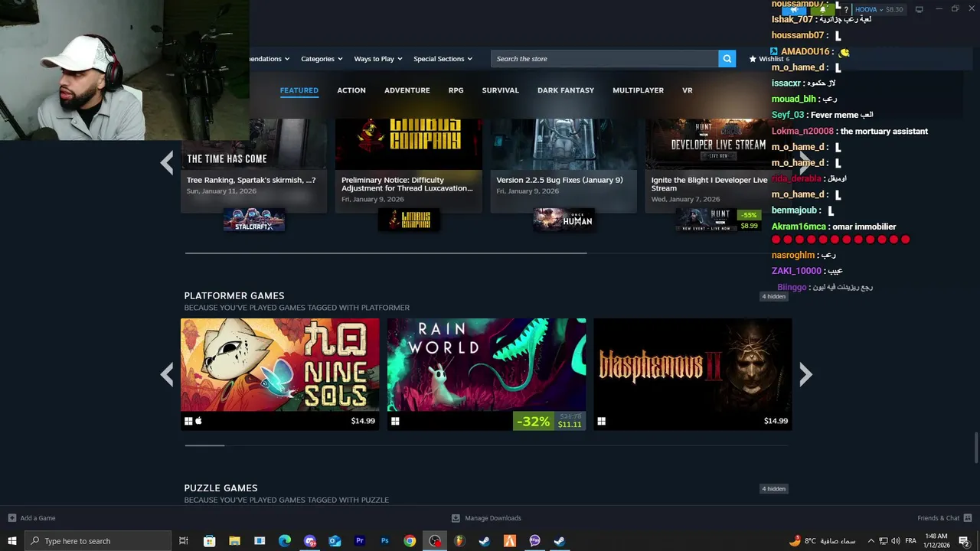Go to previous Platformer games with left arrow
Image resolution: width=980 pixels, height=551 pixels.
(x=167, y=374)
